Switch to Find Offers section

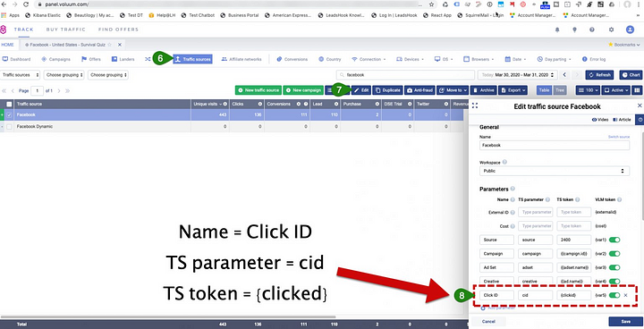coord(118,30)
